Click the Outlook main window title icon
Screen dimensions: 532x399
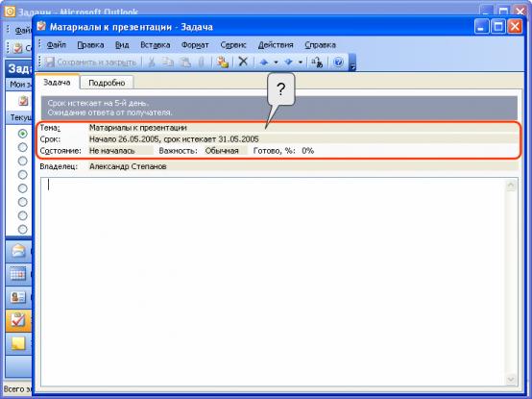(10, 12)
